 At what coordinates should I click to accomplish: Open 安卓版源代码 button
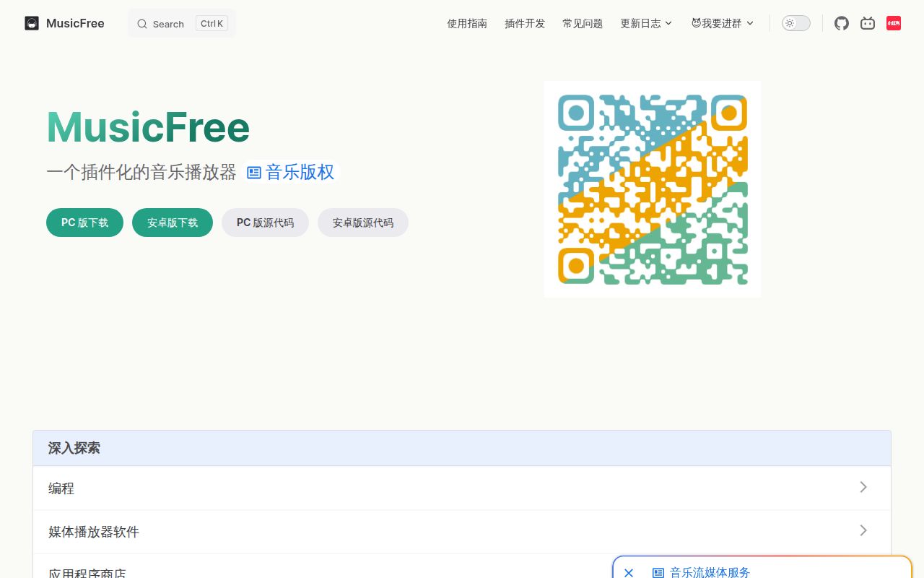pos(363,223)
